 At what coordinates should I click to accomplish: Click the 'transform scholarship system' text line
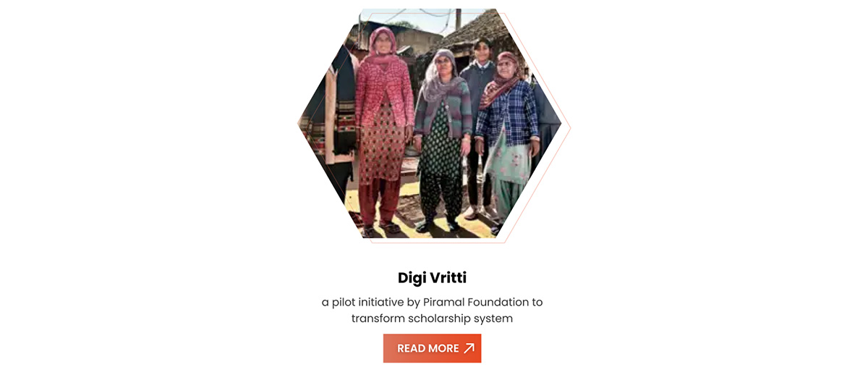[x=432, y=319]
